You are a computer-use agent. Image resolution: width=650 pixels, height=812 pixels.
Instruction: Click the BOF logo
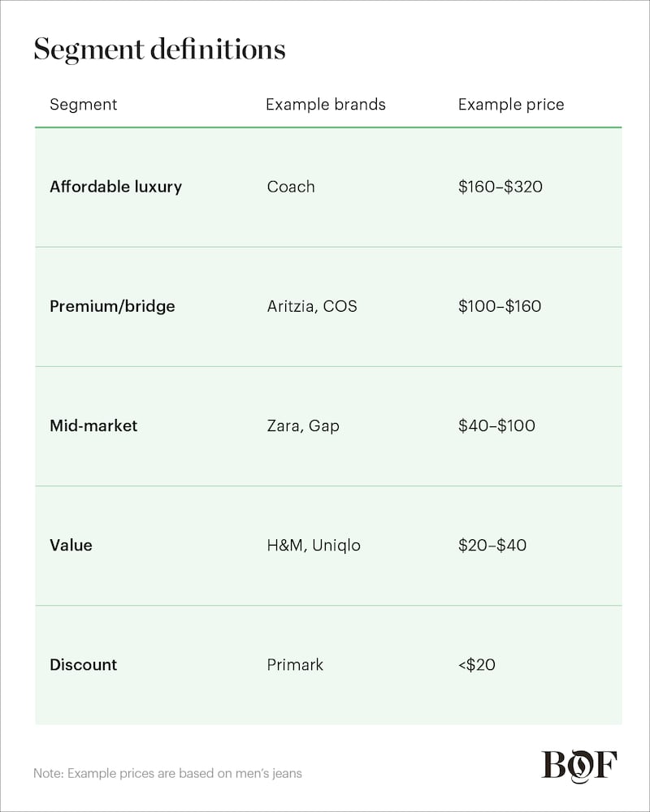point(579,767)
